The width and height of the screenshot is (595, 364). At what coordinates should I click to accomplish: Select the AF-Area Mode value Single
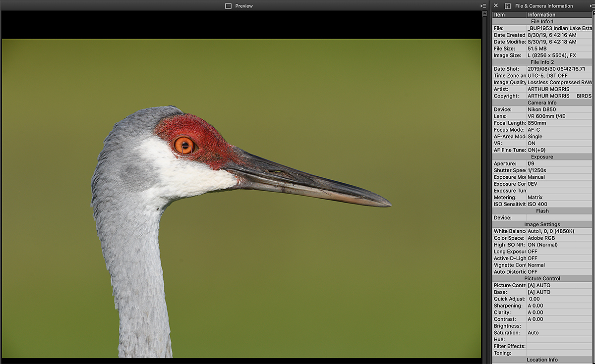[535, 137]
